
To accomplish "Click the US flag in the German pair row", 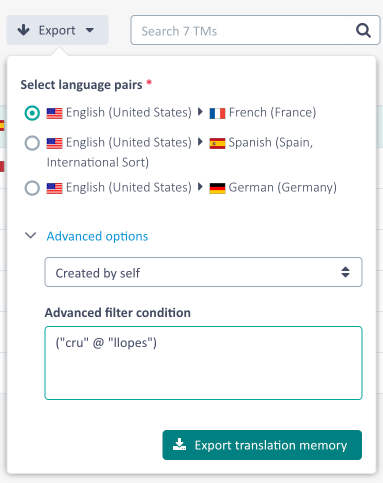I will coord(54,188).
